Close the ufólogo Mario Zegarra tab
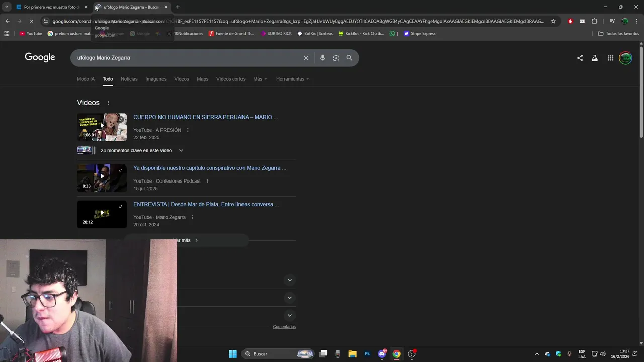Image resolution: width=644 pixels, height=362 pixels. coord(166,7)
